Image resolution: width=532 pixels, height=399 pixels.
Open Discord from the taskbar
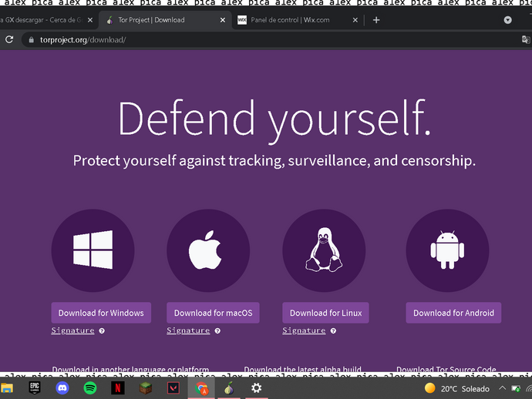click(62, 388)
